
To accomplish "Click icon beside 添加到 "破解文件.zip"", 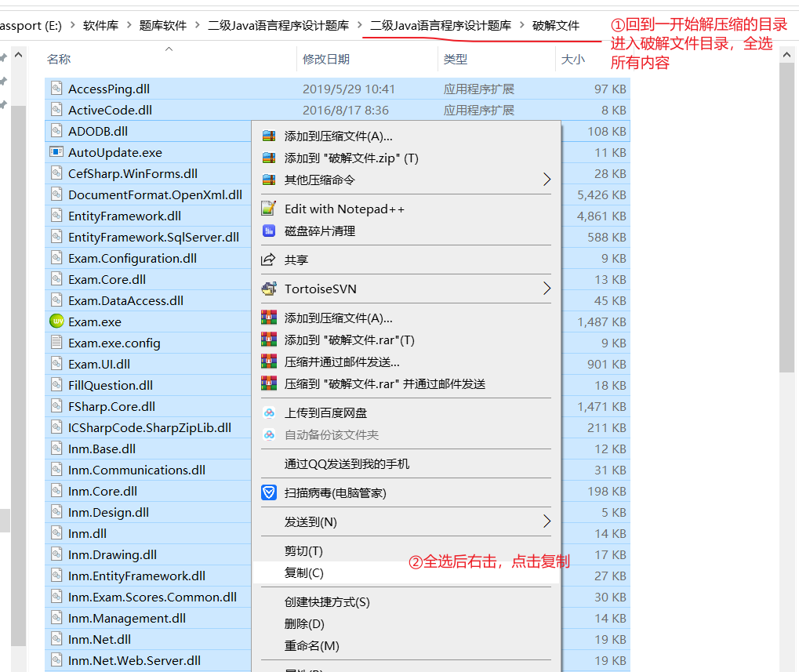I will pyautogui.click(x=268, y=158).
